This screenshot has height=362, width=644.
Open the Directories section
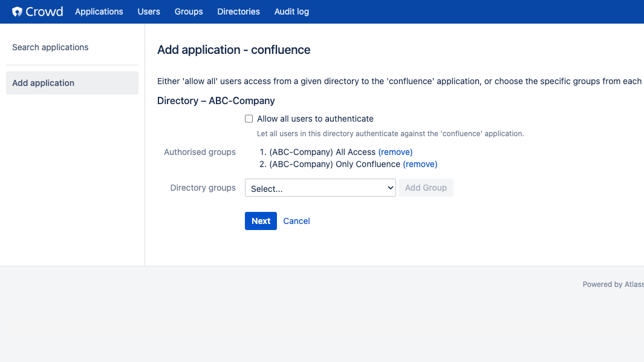pyautogui.click(x=239, y=12)
